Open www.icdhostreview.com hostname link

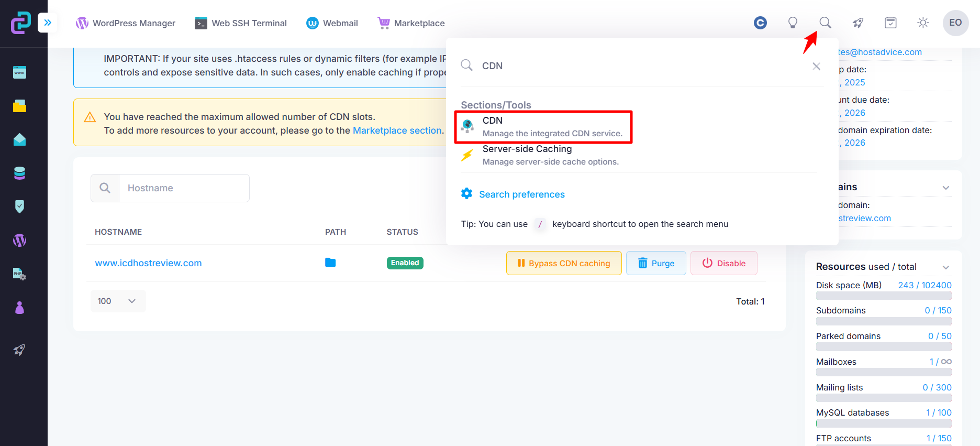(x=148, y=263)
